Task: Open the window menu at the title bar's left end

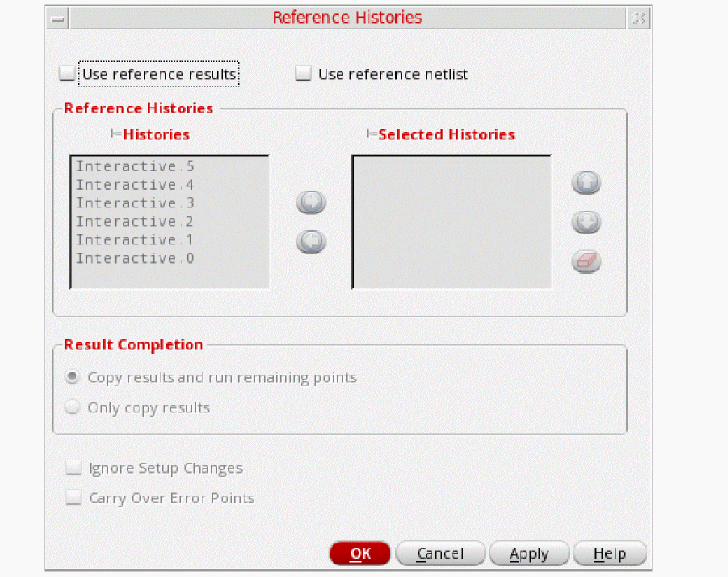Action: point(58,18)
